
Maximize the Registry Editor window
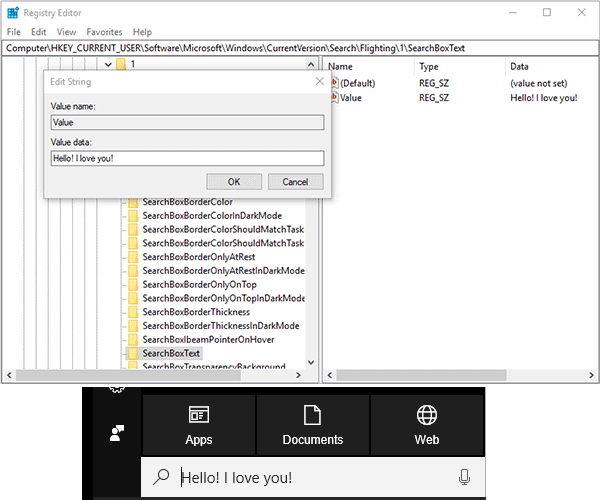pyautogui.click(x=547, y=13)
